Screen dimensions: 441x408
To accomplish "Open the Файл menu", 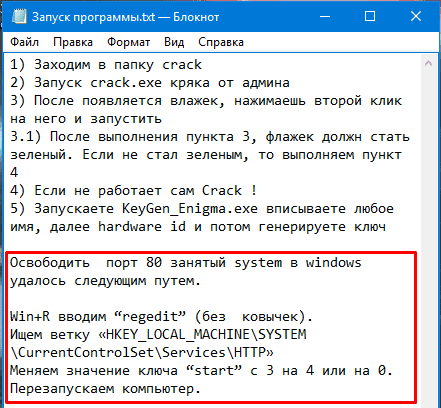I will 24,42.
